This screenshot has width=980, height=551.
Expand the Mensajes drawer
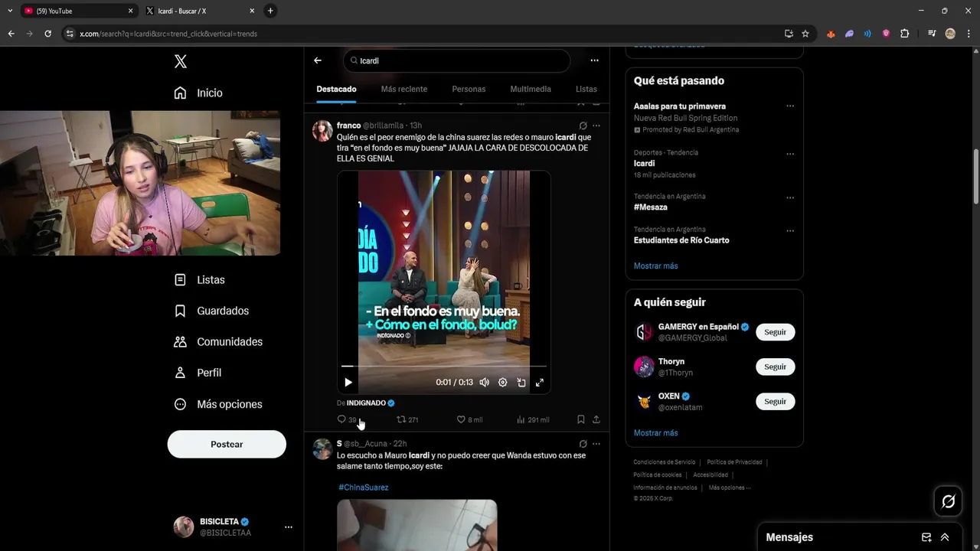point(945,537)
